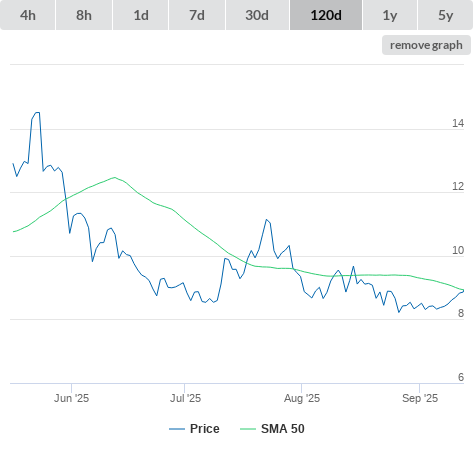Select the Jun '25 axis label
Screen dimensions: 474x455
[71, 398]
